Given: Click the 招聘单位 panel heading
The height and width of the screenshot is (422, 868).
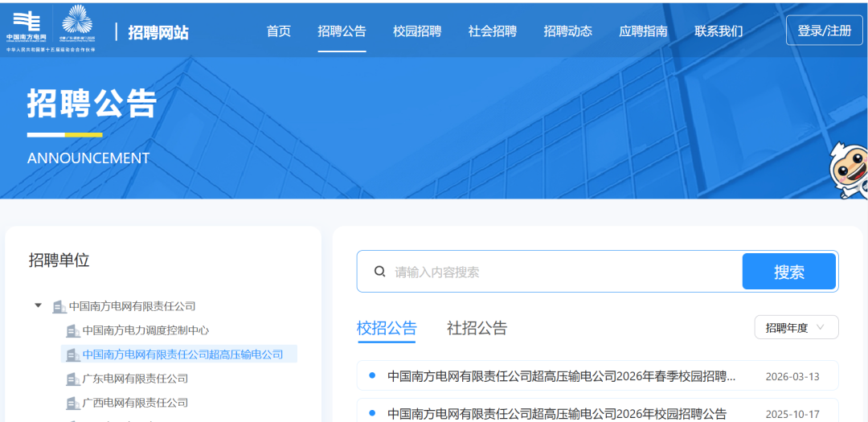Looking at the screenshot, I should click(x=59, y=260).
